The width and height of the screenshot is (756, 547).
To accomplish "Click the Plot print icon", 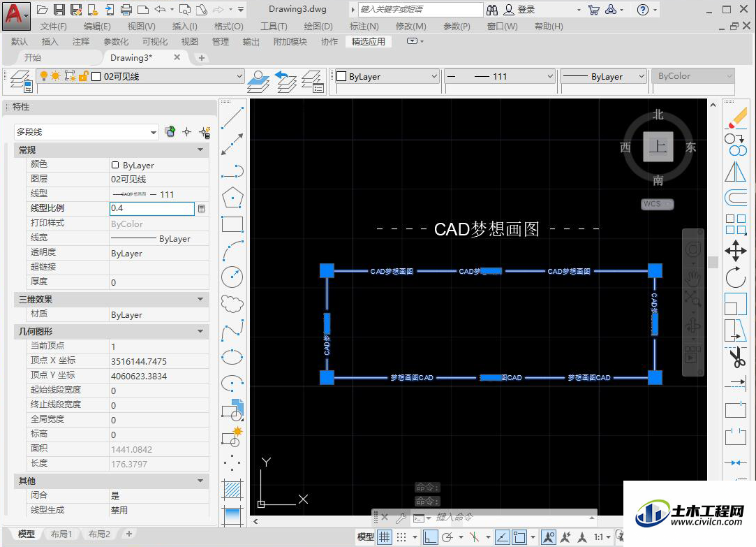I will pyautogui.click(x=126, y=10).
